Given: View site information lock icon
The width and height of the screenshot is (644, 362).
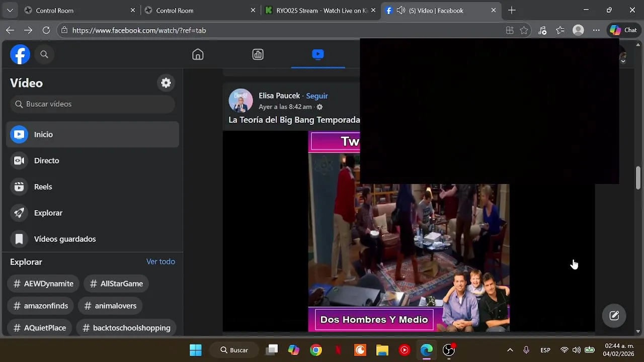Looking at the screenshot, I should tap(64, 30).
